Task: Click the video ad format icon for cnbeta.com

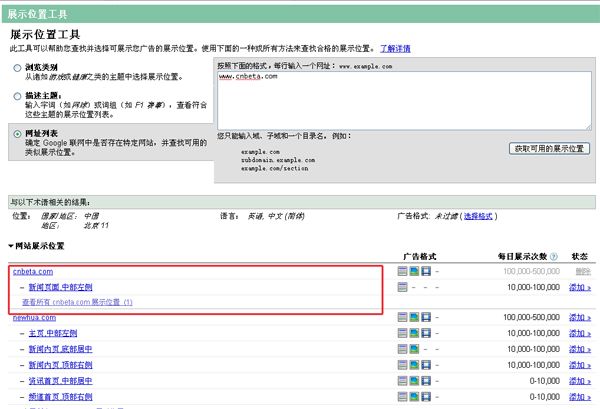Action: (425, 272)
